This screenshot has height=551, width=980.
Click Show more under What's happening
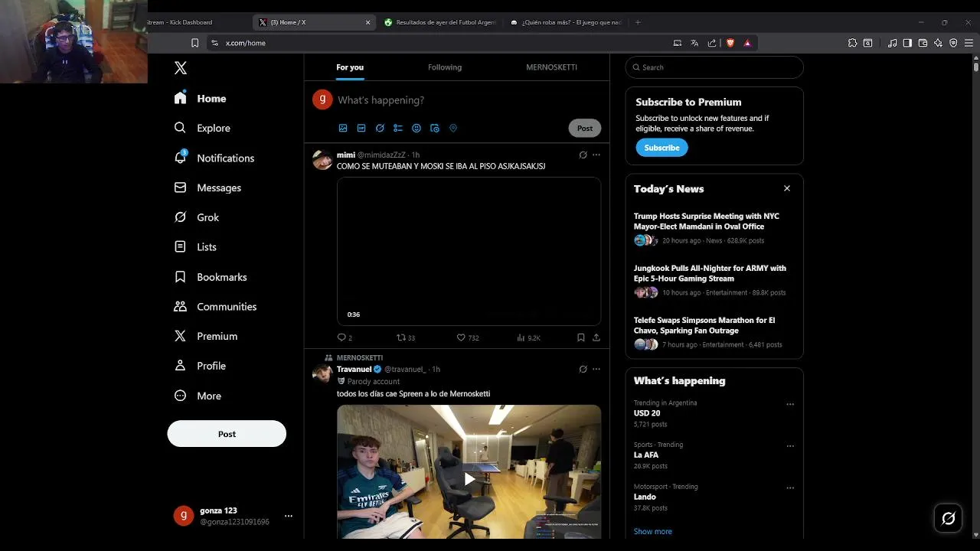(x=653, y=531)
